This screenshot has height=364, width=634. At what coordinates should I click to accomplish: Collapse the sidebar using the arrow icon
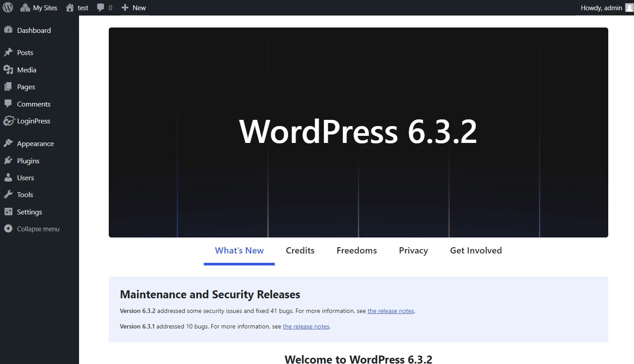click(x=8, y=229)
